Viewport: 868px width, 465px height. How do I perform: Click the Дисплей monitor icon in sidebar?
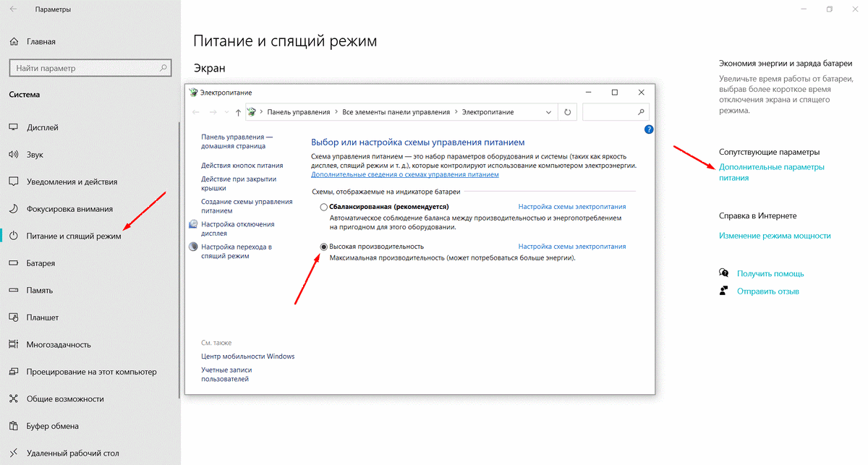click(x=13, y=127)
